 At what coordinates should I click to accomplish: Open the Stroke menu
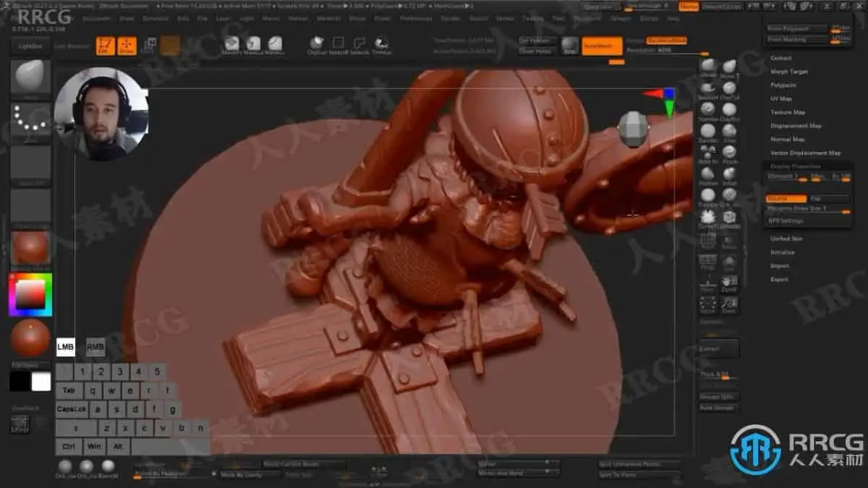505,18
